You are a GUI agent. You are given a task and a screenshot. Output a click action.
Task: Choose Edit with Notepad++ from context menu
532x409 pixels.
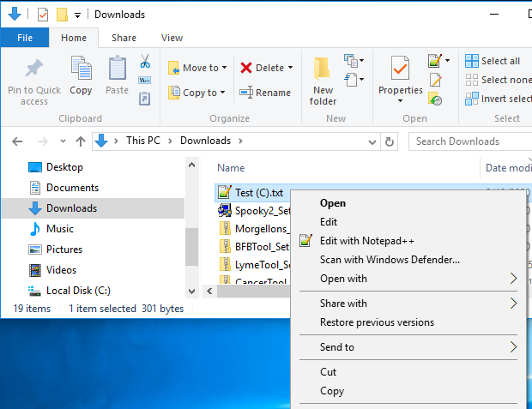[x=366, y=241]
